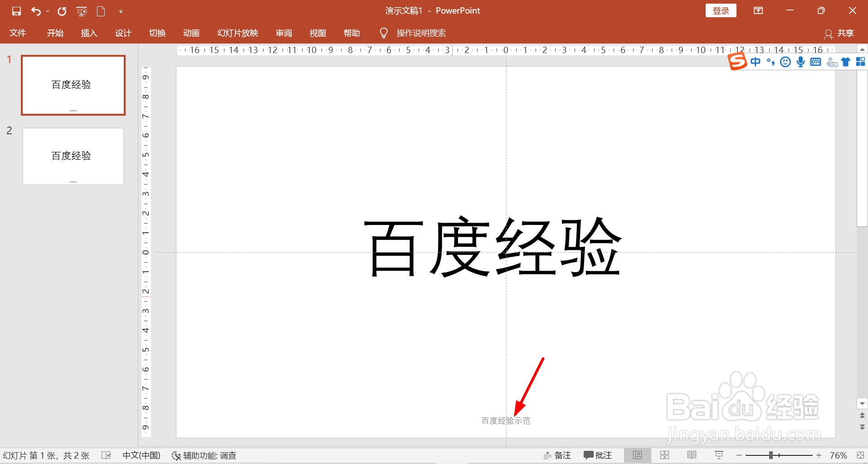This screenshot has height=464, width=868.
Task: Click the New blank presentation icon
Action: (101, 11)
